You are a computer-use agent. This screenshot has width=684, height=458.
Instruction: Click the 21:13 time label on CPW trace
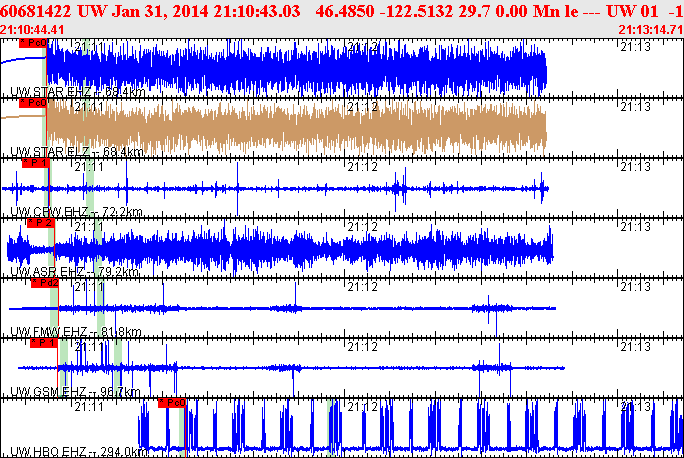tap(636, 167)
